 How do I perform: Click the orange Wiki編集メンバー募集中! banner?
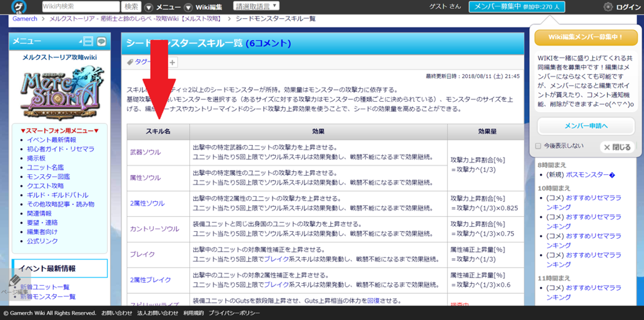(586, 37)
